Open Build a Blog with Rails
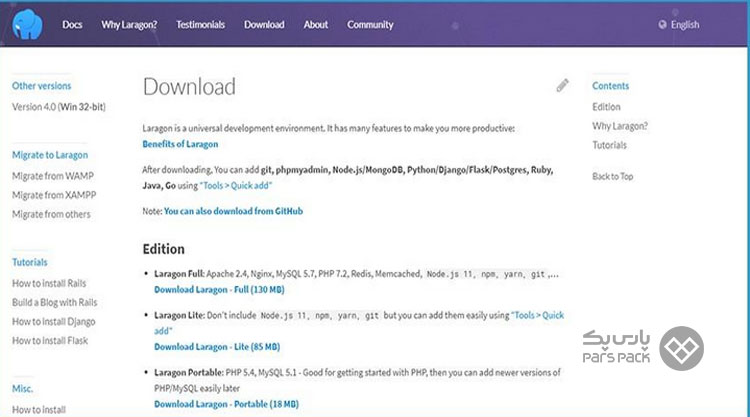This screenshot has width=750, height=417. point(55,302)
